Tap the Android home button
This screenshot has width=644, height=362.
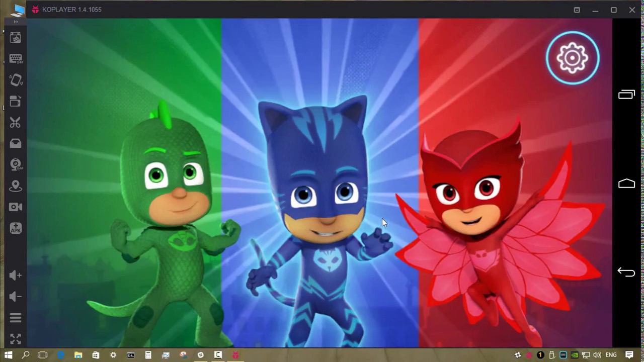pyautogui.click(x=626, y=184)
